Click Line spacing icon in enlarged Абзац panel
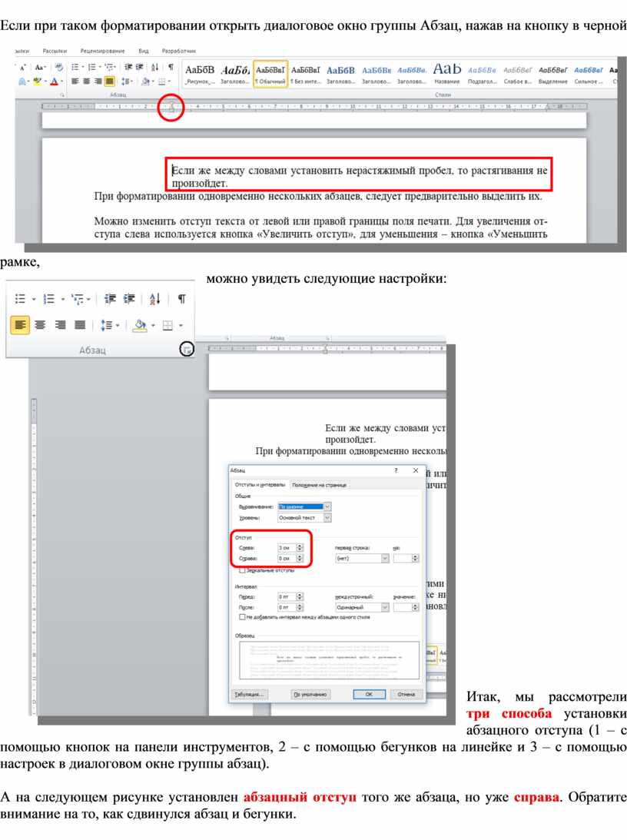 (106, 324)
